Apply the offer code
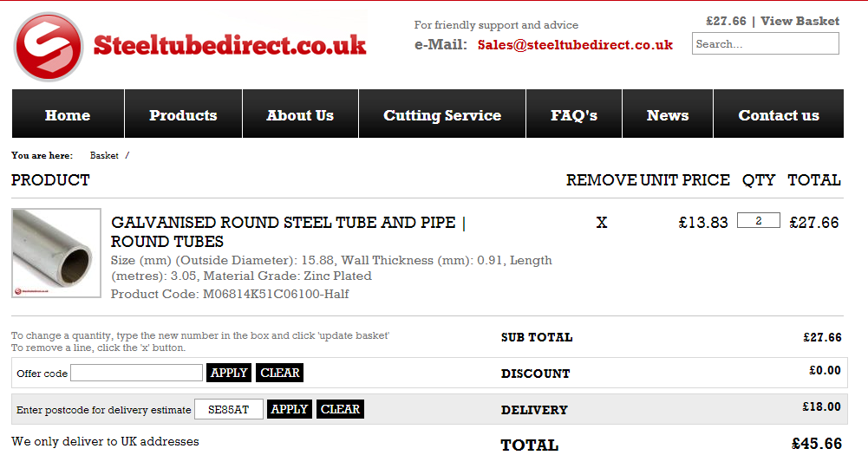The height and width of the screenshot is (468, 868). [229, 373]
